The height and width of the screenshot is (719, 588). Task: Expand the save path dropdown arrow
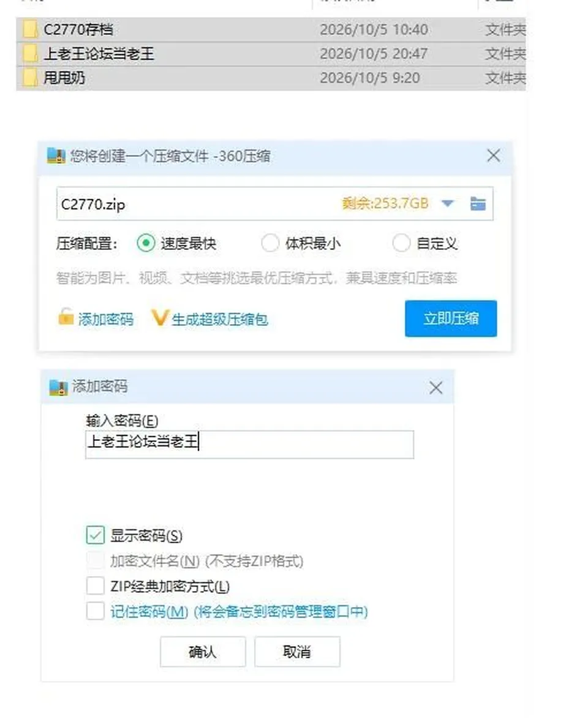[448, 203]
